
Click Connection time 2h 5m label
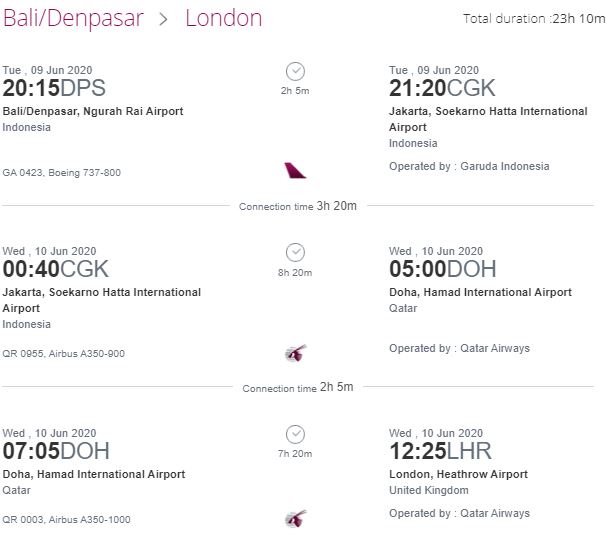(298, 387)
